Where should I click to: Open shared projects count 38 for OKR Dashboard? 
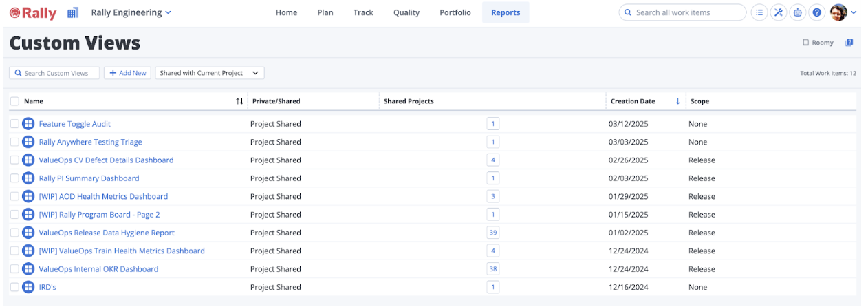tap(493, 269)
